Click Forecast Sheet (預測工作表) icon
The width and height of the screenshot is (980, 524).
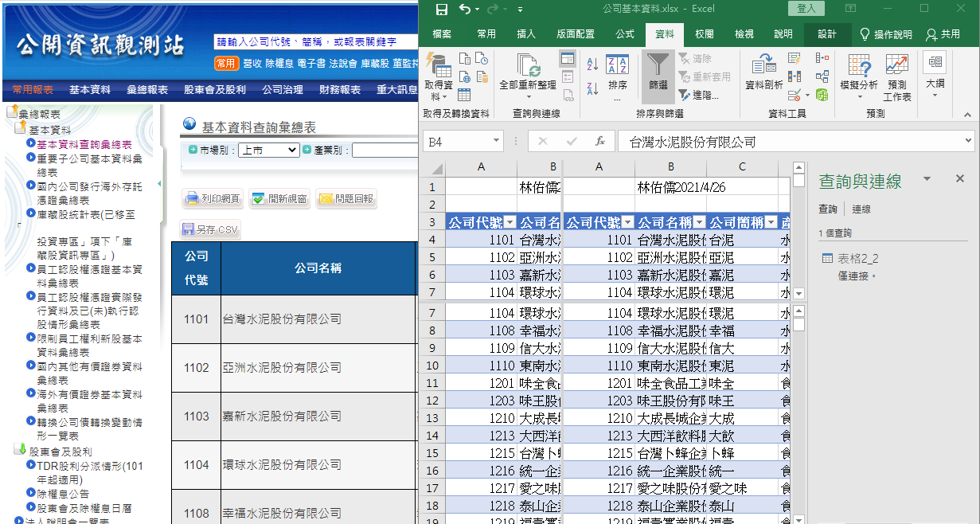(x=897, y=77)
